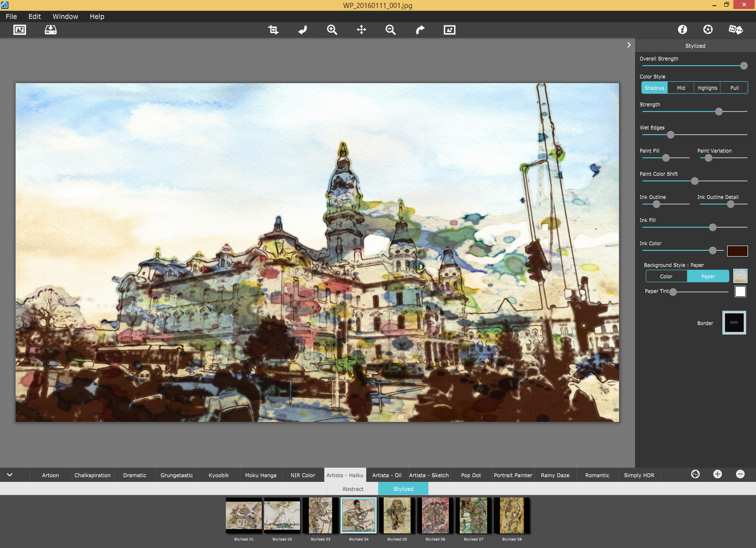The image size is (756, 548).
Task: Open the Help menu
Action: 97,17
